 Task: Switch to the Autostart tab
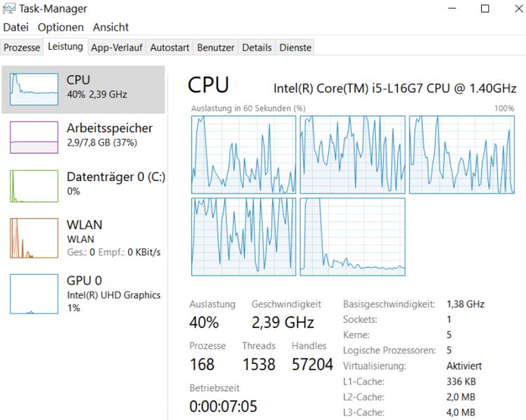[x=170, y=47]
